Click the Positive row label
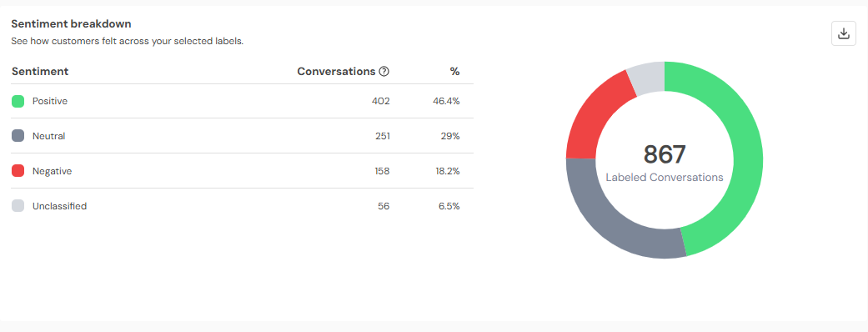The width and height of the screenshot is (868, 332). (x=50, y=101)
